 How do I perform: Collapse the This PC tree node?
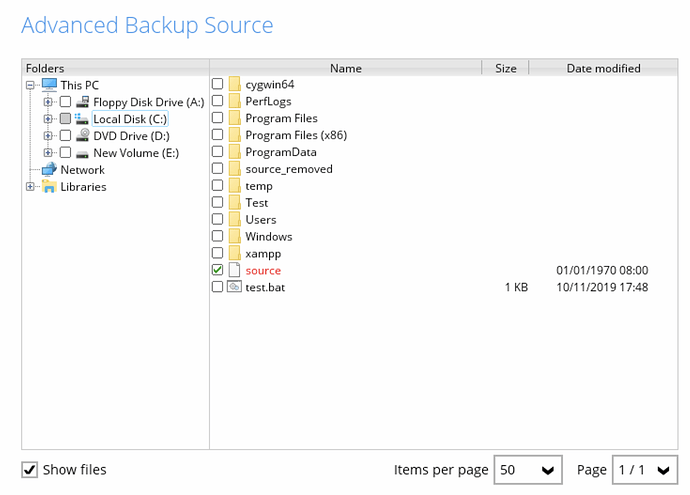pyautogui.click(x=31, y=85)
